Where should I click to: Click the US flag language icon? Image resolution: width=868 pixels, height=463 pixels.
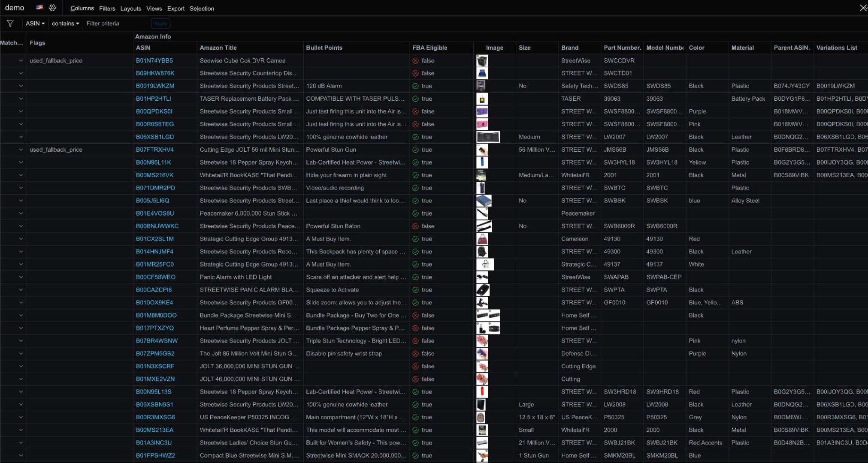click(39, 7)
